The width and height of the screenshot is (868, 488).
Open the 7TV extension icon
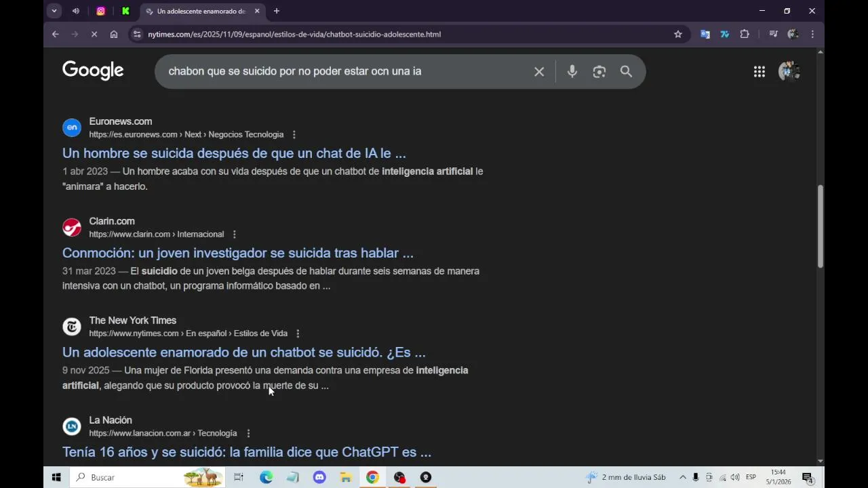coord(725,34)
